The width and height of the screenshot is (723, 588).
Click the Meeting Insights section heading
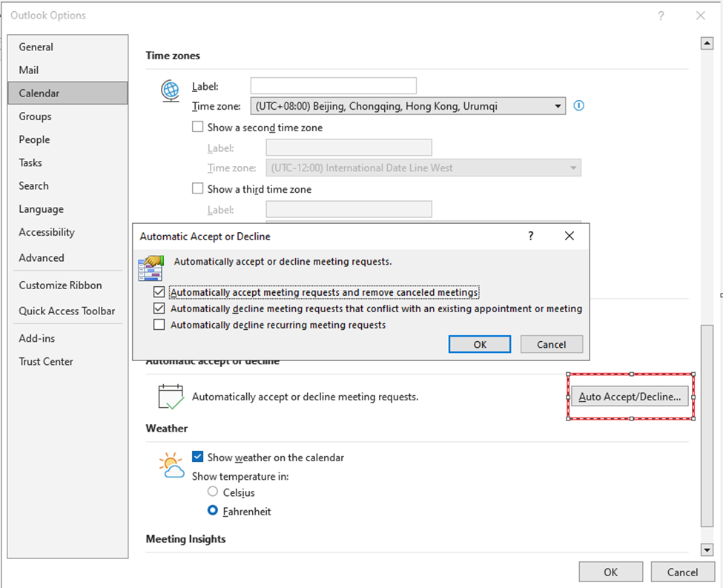(x=186, y=539)
